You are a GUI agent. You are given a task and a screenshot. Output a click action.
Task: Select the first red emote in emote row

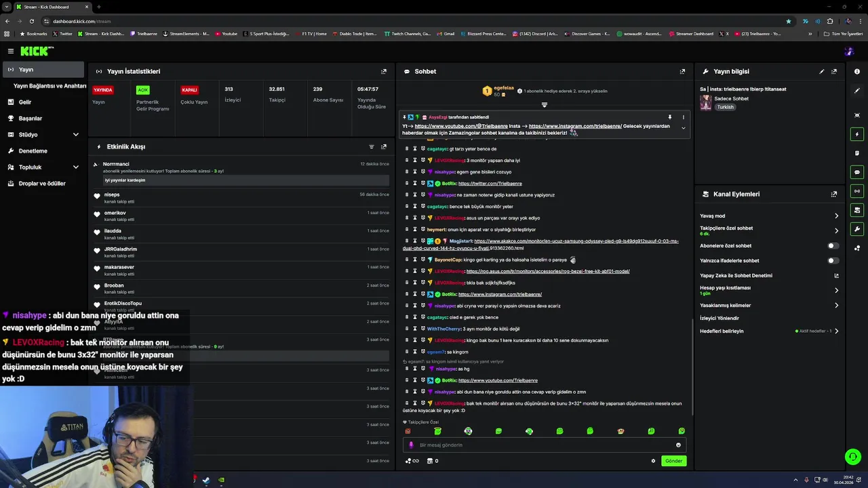tap(408, 431)
